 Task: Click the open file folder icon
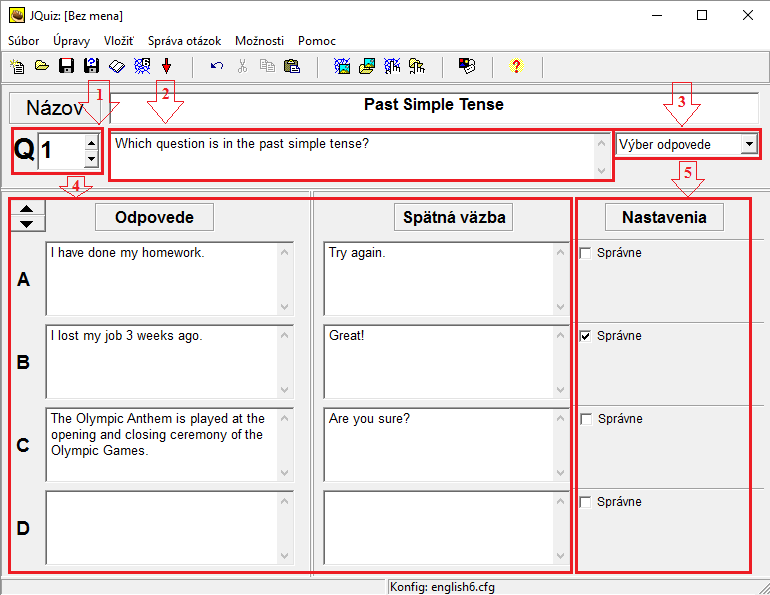[42, 67]
